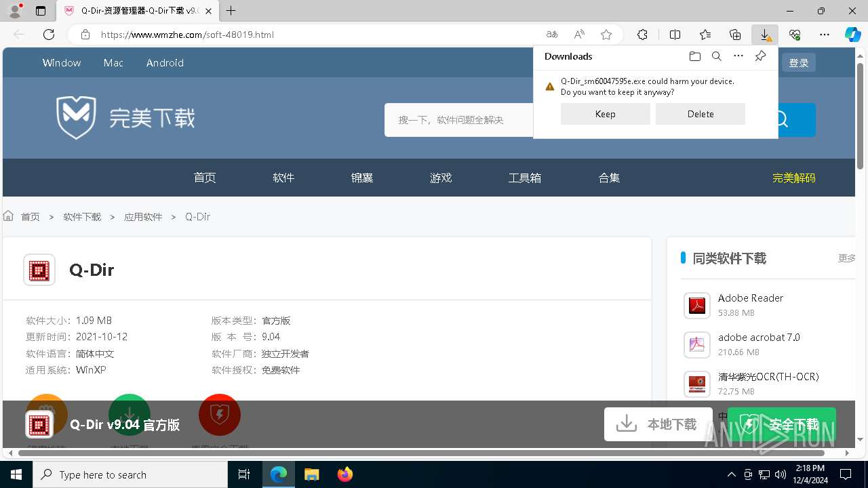Click the 完美下载 site logo

click(125, 117)
